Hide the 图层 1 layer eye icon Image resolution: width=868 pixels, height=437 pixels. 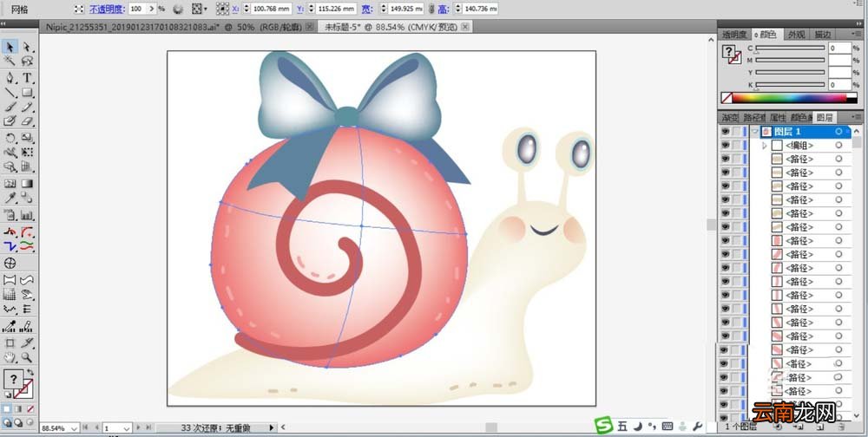(725, 132)
